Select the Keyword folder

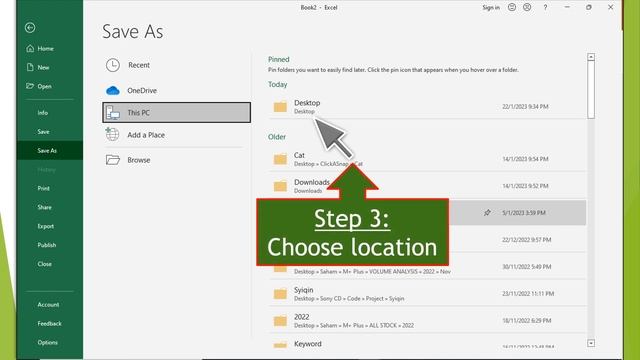(427, 344)
